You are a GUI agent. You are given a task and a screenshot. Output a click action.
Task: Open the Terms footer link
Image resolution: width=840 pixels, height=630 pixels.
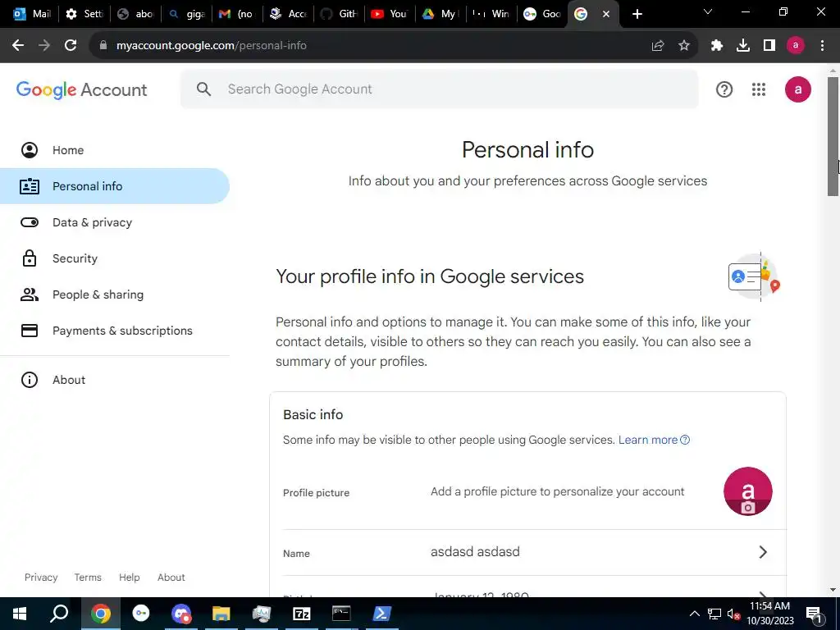pyautogui.click(x=88, y=577)
